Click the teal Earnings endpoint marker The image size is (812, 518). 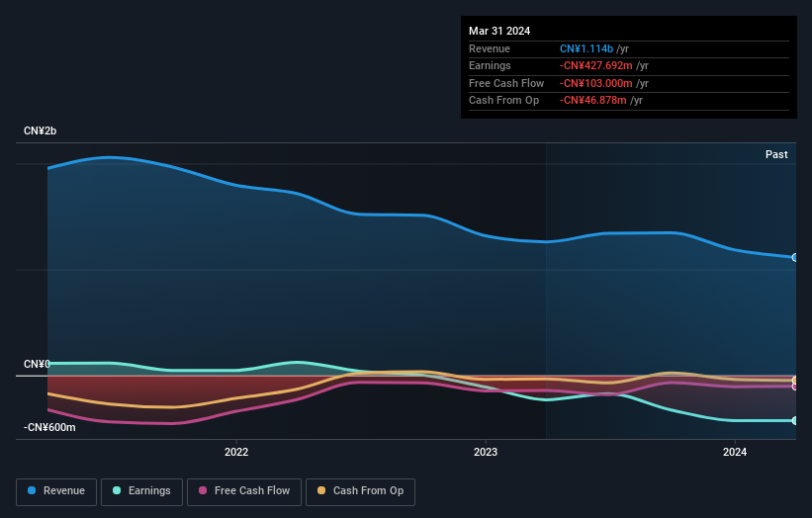point(795,421)
